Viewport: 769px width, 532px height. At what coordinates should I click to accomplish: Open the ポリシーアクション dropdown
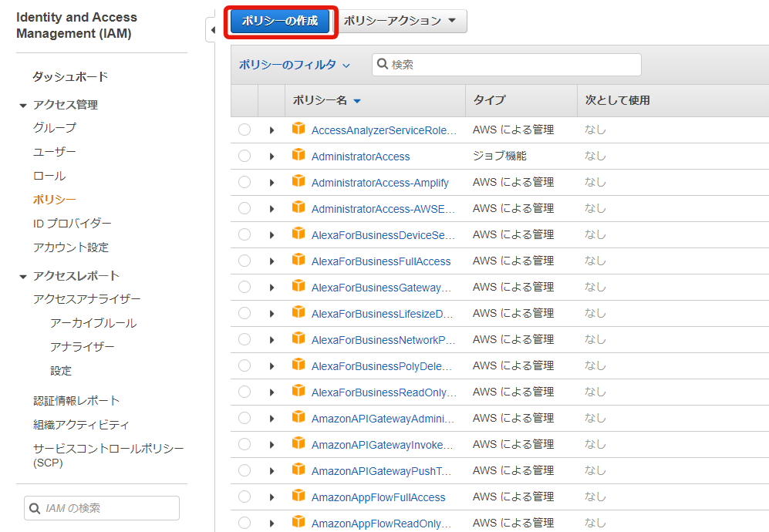coord(402,21)
